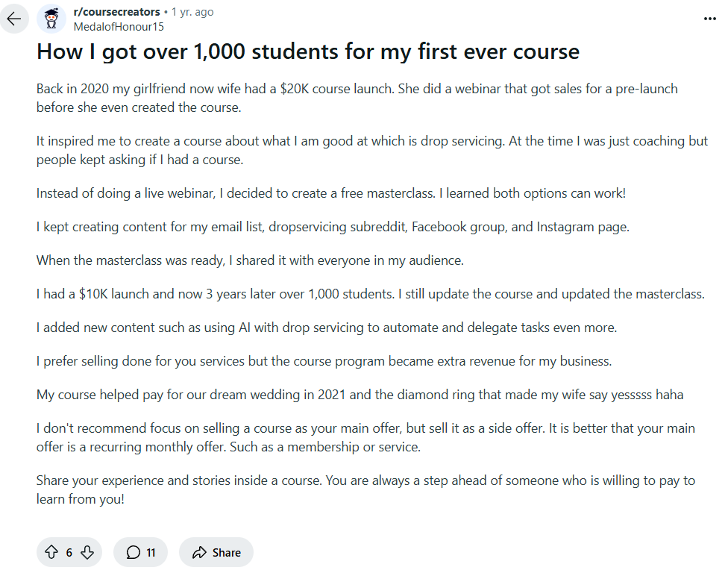Click the vote count showing 6

pos(69,552)
